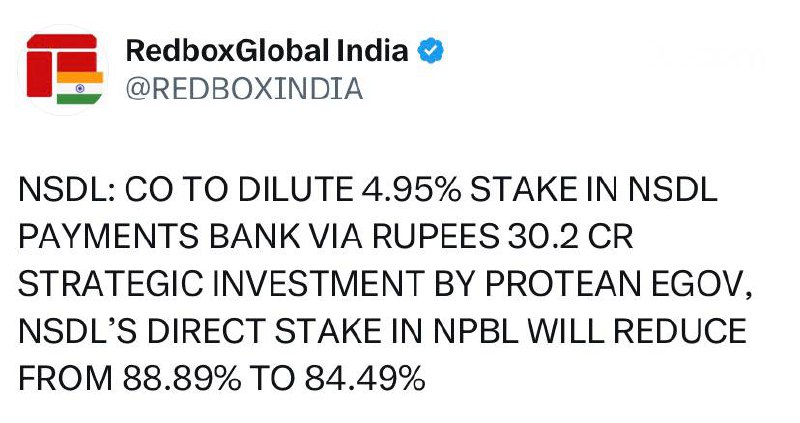Image resolution: width=800 pixels, height=423 pixels.
Task: Open the @REDBOXINDIA handle link
Action: pyautogui.click(x=243, y=88)
